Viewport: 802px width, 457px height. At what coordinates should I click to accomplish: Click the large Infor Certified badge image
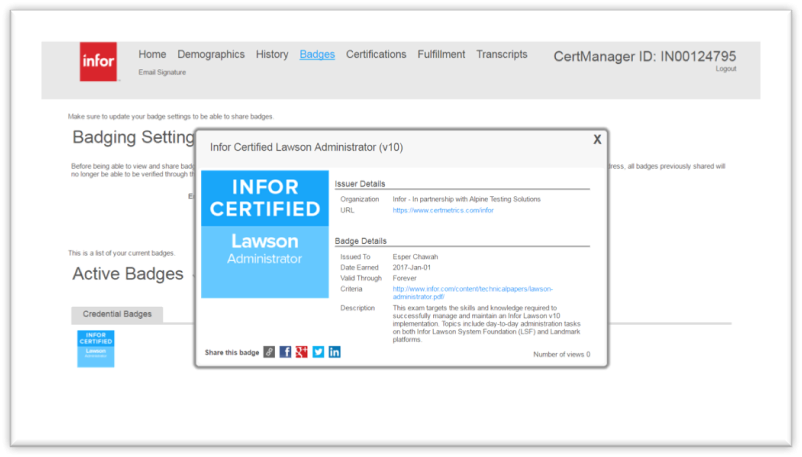point(264,234)
